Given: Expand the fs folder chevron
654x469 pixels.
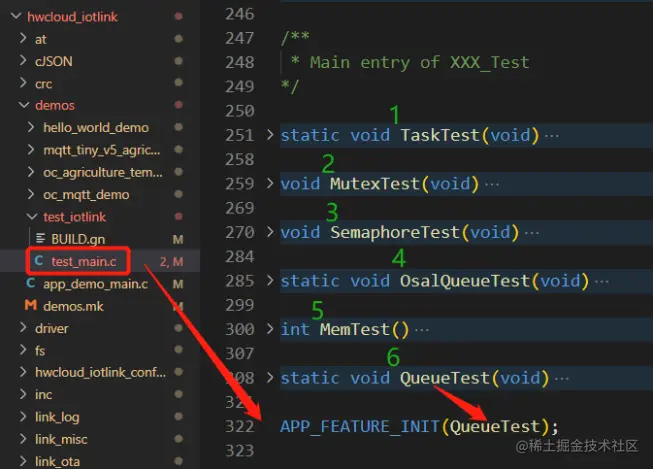Looking at the screenshot, I should (23, 350).
